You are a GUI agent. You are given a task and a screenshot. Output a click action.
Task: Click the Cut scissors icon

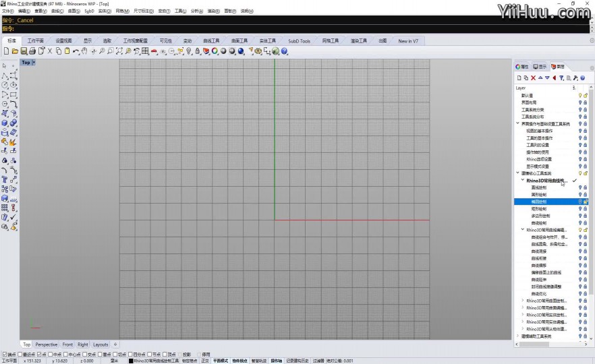click(x=50, y=51)
